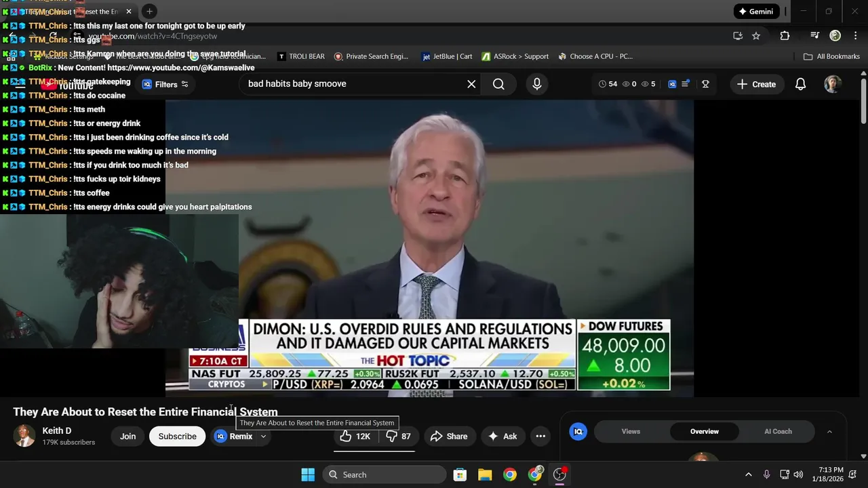The width and height of the screenshot is (868, 488).
Task: Click the video player area
Action: (x=429, y=248)
